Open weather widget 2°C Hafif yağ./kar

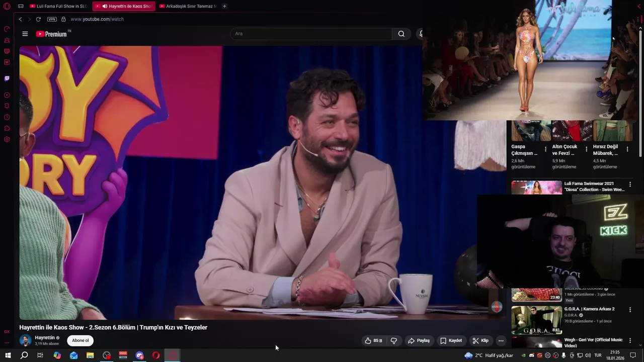[x=489, y=355]
